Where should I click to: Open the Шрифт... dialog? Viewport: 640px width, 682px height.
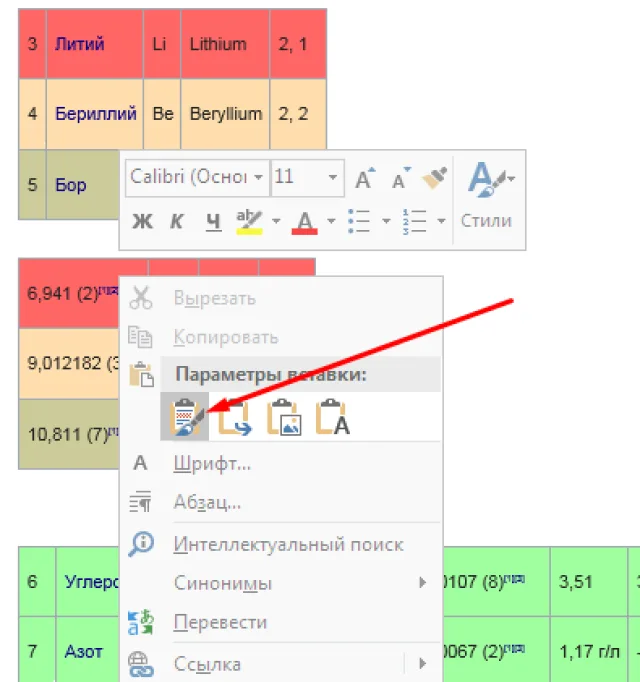[x=281, y=464]
